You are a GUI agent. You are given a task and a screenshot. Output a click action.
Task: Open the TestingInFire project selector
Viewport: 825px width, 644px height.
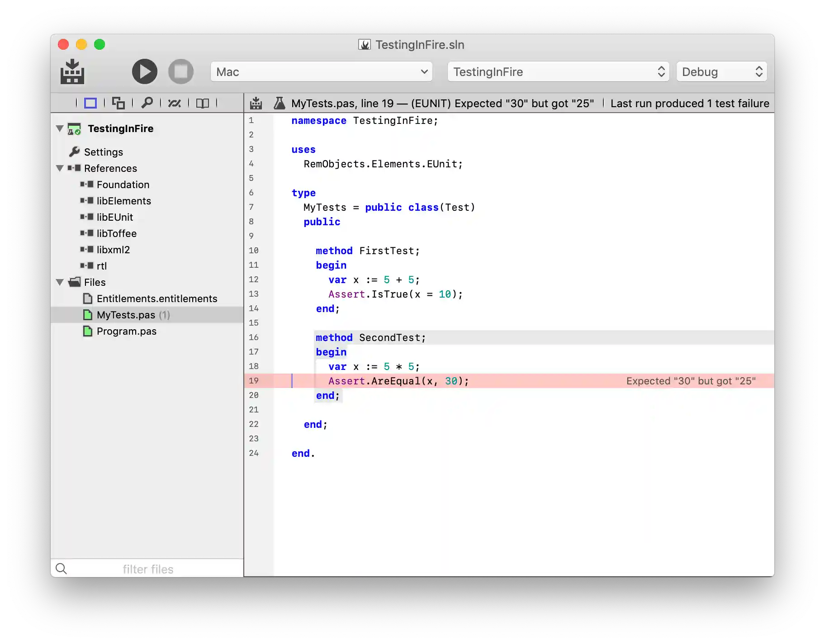point(559,72)
